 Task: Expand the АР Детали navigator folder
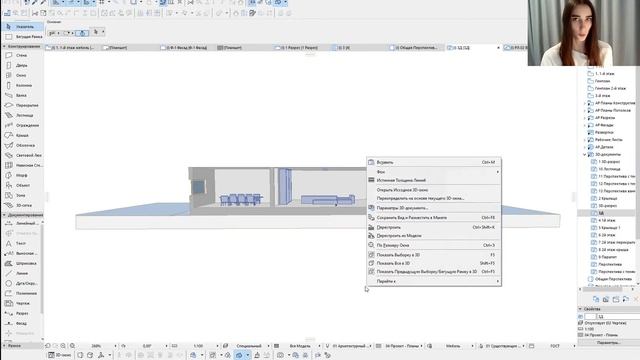[x=584, y=147]
